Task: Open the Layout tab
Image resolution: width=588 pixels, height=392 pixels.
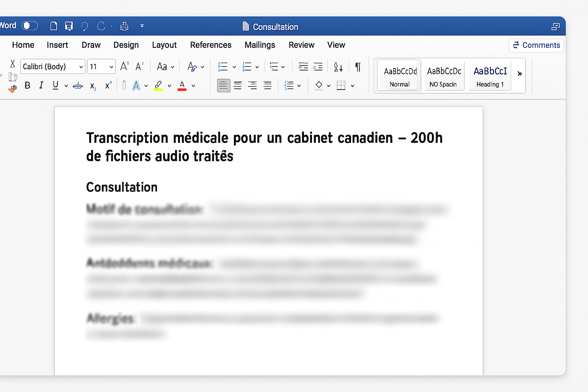Action: [164, 45]
